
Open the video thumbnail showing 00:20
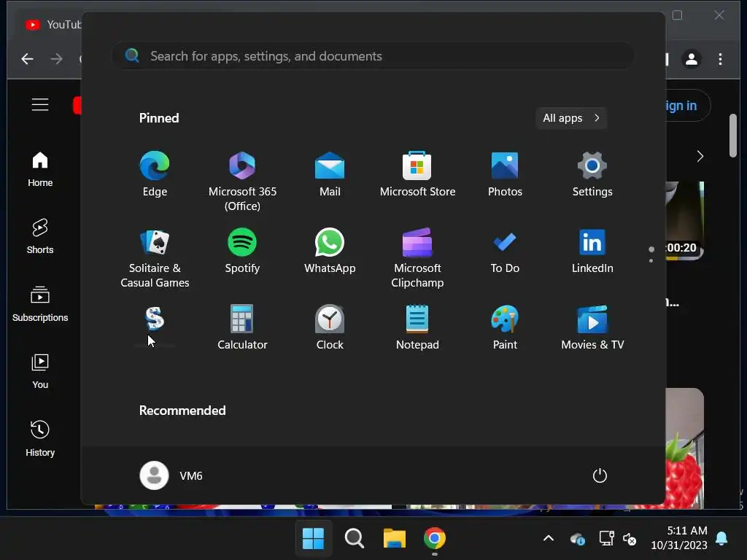(x=684, y=220)
